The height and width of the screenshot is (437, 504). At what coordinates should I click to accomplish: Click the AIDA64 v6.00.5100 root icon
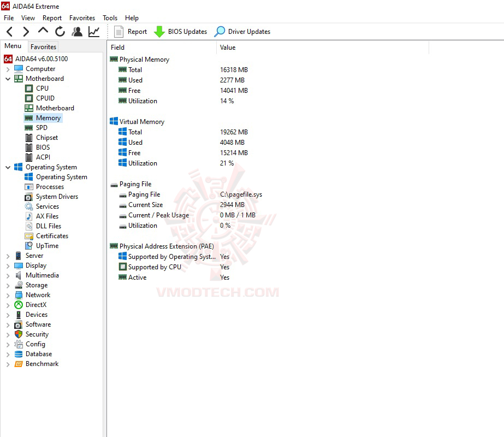pyautogui.click(x=8, y=59)
